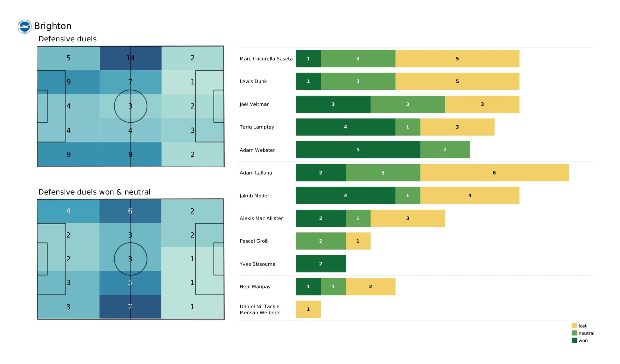Screen dimensions: 620x364
Task: Select the Tariq Lamptey player label
Action: (257, 127)
